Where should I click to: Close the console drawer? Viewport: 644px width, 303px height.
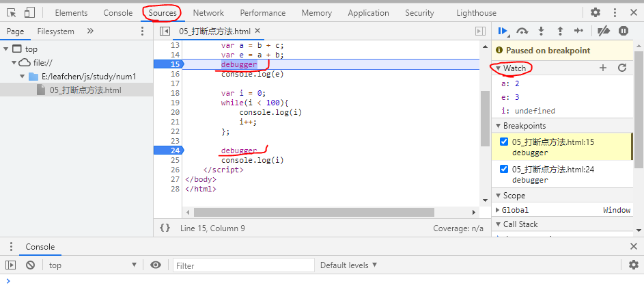(634, 246)
